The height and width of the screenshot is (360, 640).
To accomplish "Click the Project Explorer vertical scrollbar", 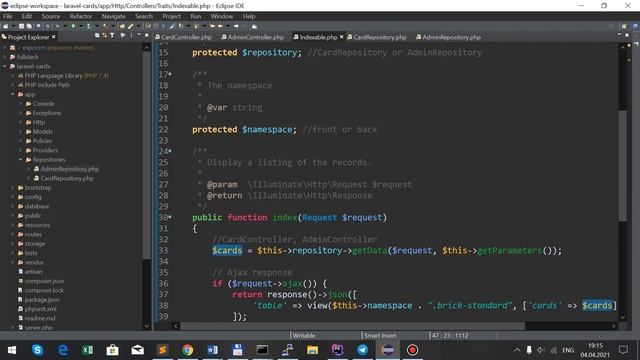I will point(147,155).
